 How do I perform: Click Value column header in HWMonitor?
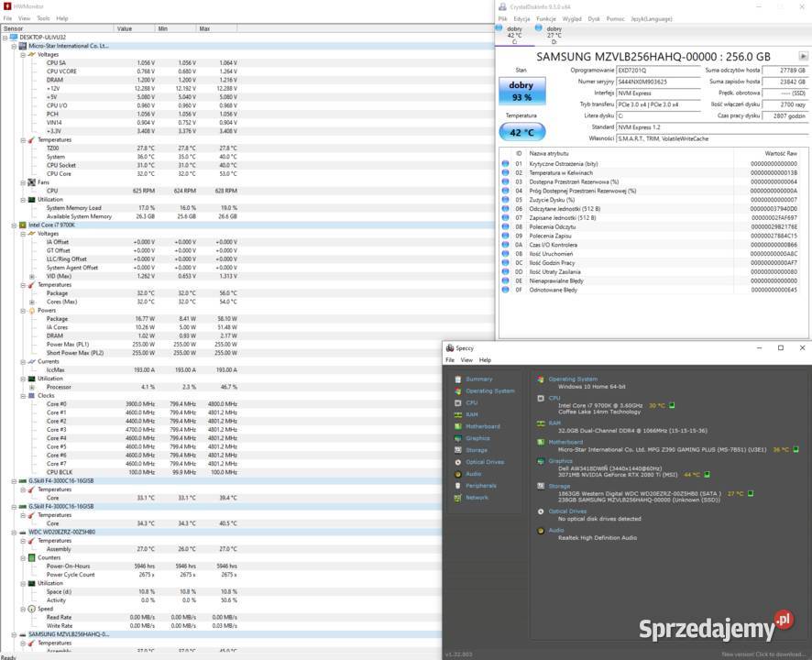[134, 28]
